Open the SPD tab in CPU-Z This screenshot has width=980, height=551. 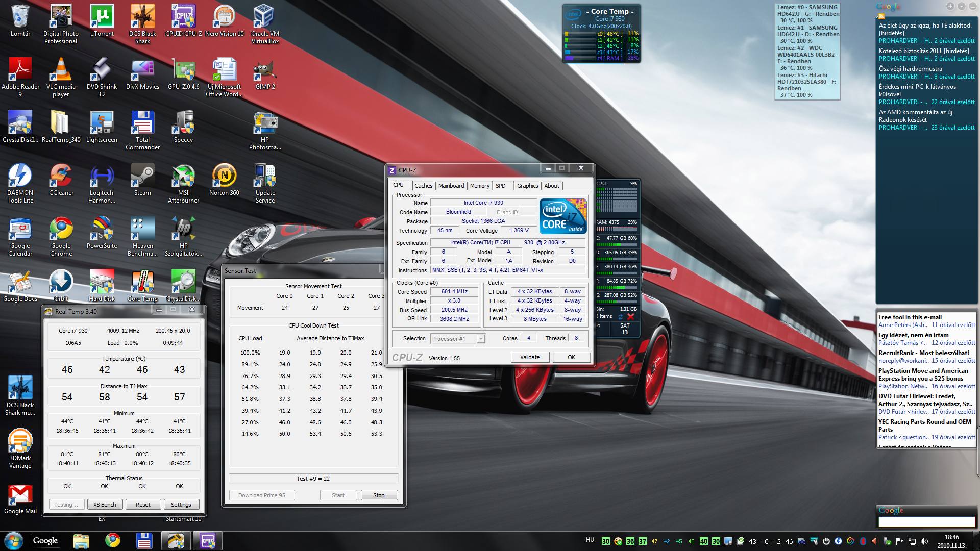501,186
